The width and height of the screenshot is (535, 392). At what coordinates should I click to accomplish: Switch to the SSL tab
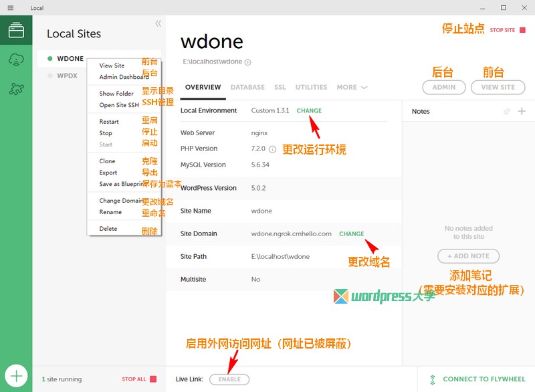(280, 88)
